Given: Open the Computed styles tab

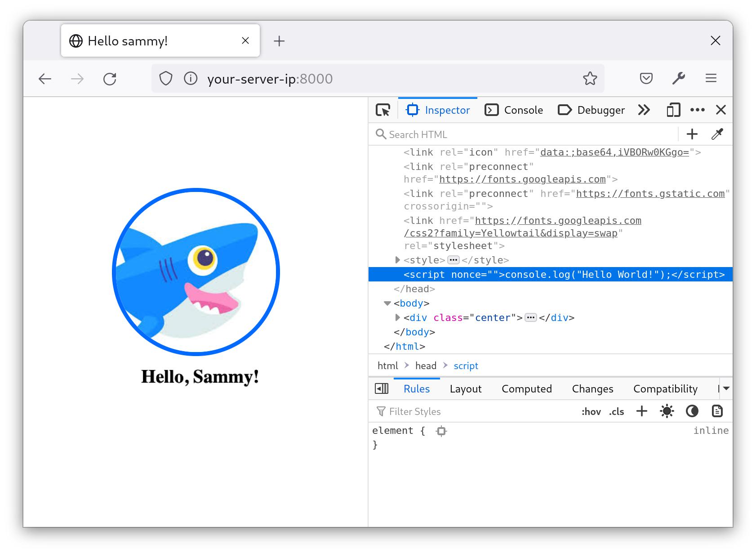Looking at the screenshot, I should 526,388.
